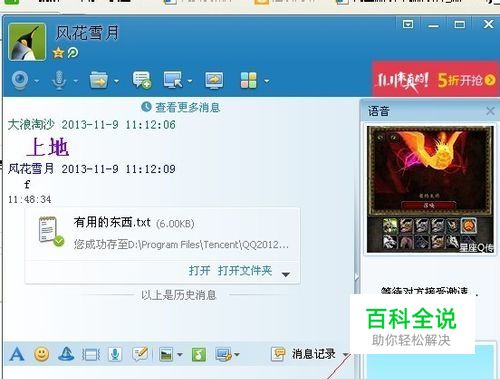Click the game image in 语音 panel

(430, 189)
